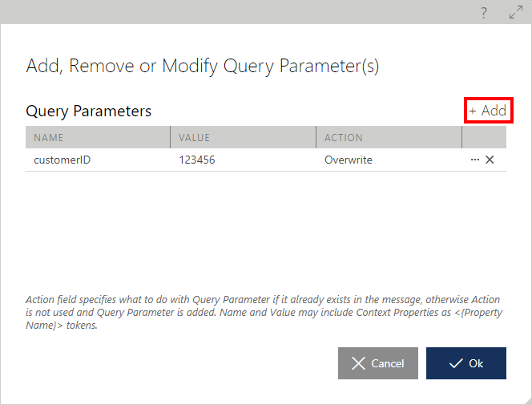This screenshot has height=405, width=532.
Task: Click the VALUE column header
Action: click(x=243, y=137)
